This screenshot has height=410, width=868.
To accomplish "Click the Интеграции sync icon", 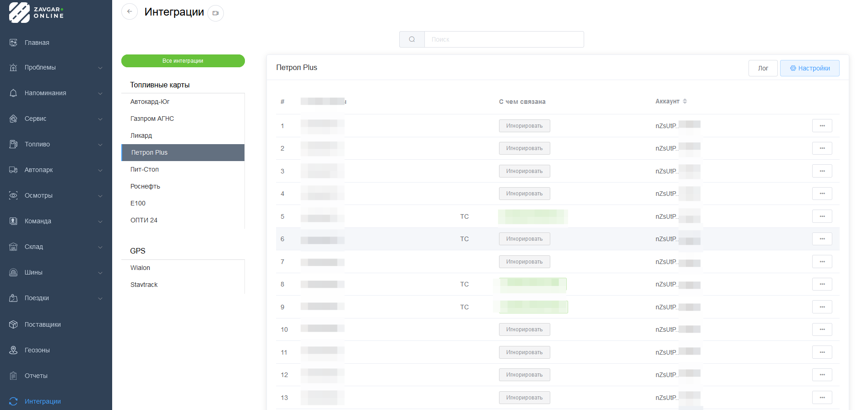I will tap(13, 401).
